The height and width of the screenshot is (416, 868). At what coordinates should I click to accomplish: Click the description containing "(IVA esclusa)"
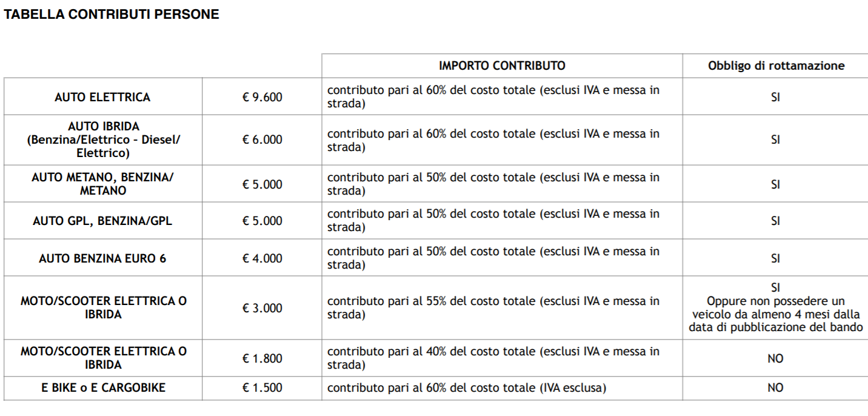(x=466, y=388)
